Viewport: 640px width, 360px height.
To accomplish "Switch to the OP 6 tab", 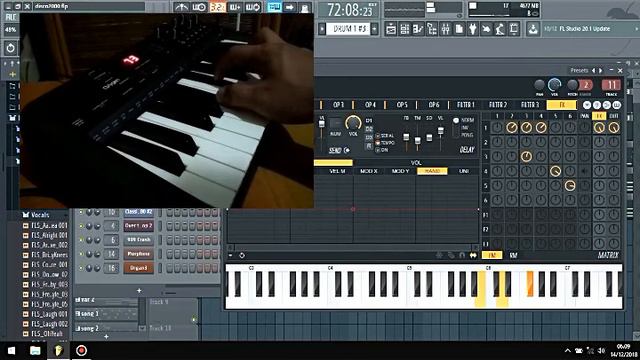I will [433, 105].
